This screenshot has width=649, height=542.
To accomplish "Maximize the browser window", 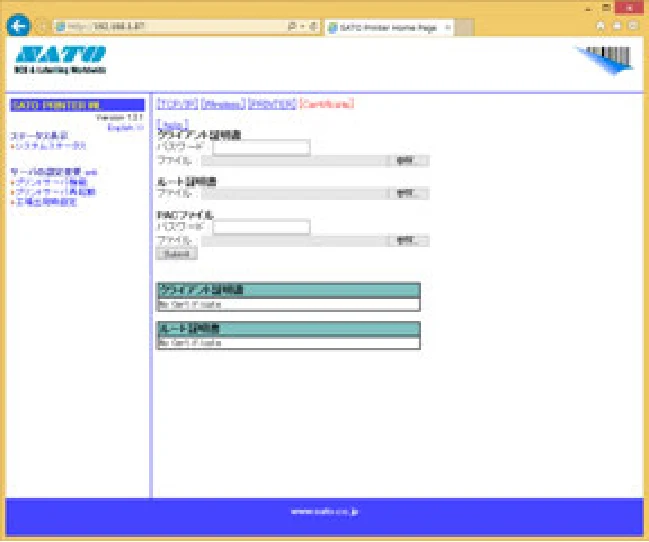I will point(606,8).
